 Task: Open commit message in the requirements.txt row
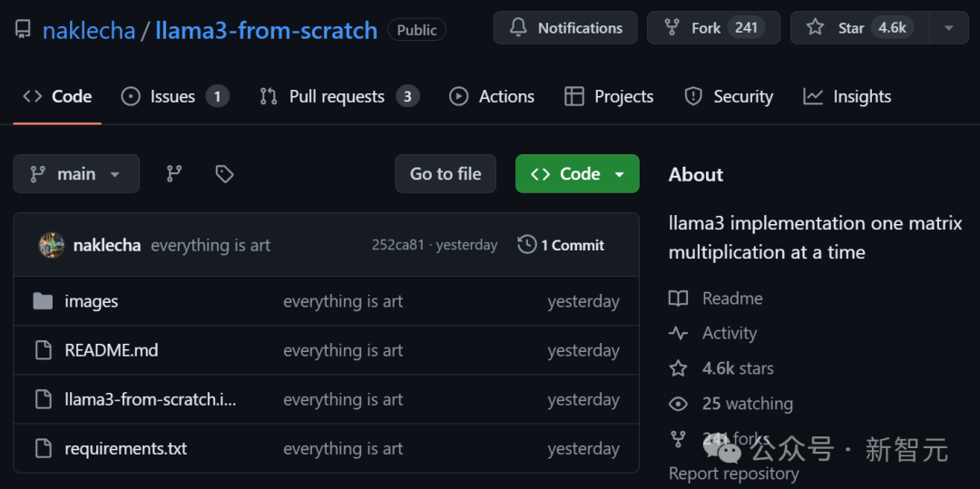coord(343,449)
